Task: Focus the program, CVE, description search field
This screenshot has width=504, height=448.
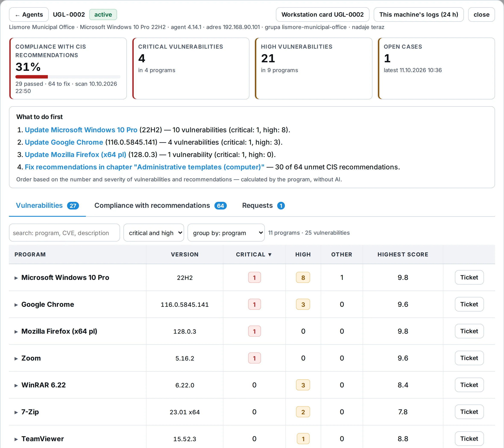Action: click(x=64, y=233)
